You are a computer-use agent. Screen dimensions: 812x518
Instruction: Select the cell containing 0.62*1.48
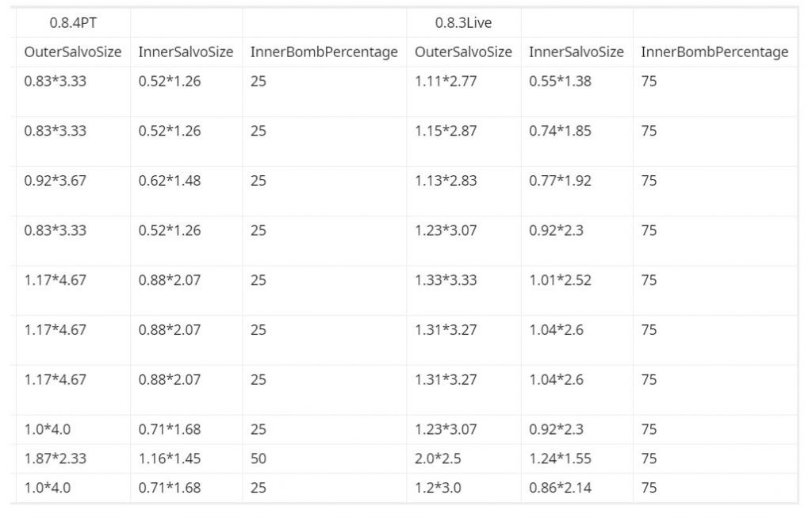tap(170, 181)
